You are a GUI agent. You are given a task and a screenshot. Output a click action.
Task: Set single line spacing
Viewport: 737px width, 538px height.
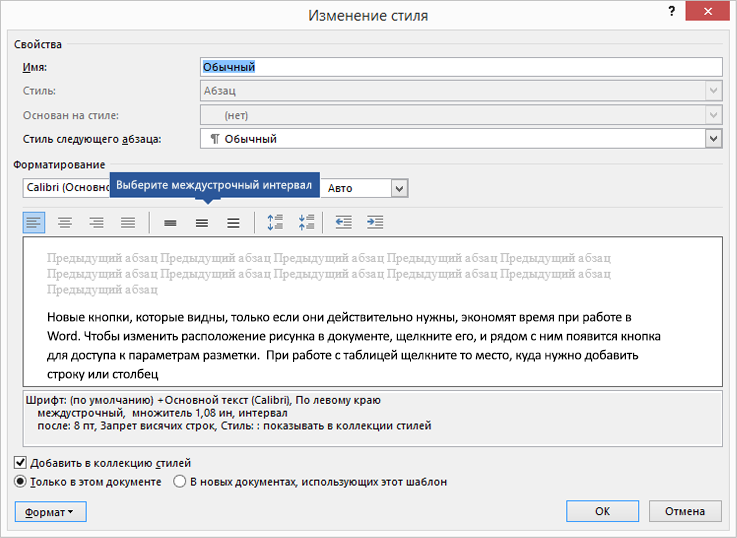171,223
